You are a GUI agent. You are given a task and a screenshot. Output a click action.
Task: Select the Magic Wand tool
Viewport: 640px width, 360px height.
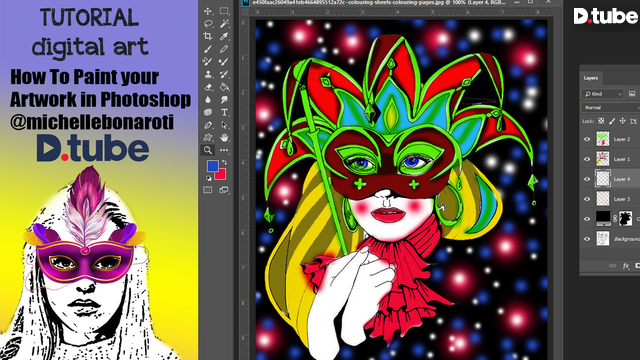[x=224, y=24]
